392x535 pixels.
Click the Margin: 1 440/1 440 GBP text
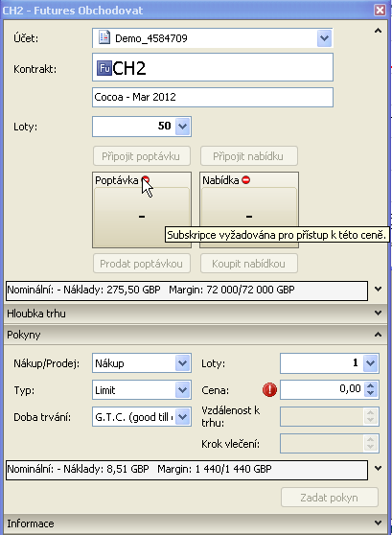(215, 469)
